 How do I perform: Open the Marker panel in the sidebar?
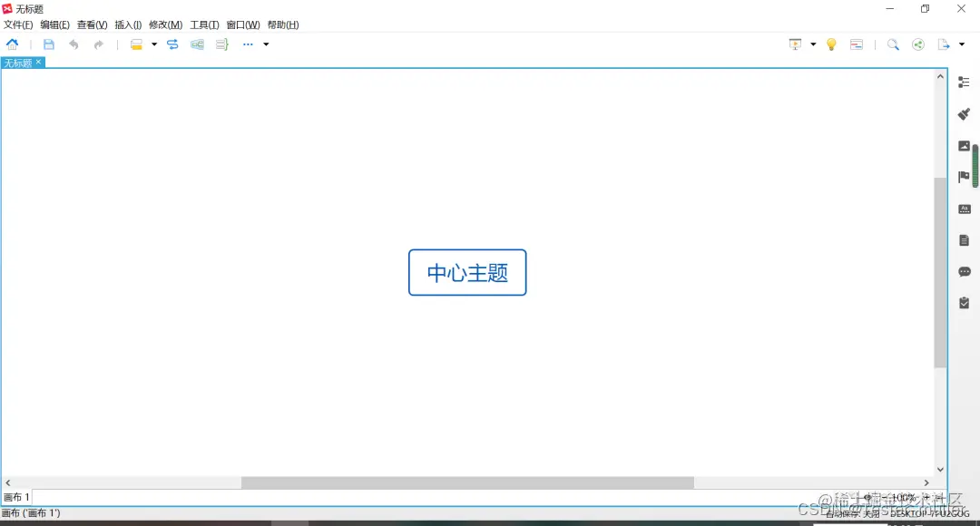click(x=964, y=177)
